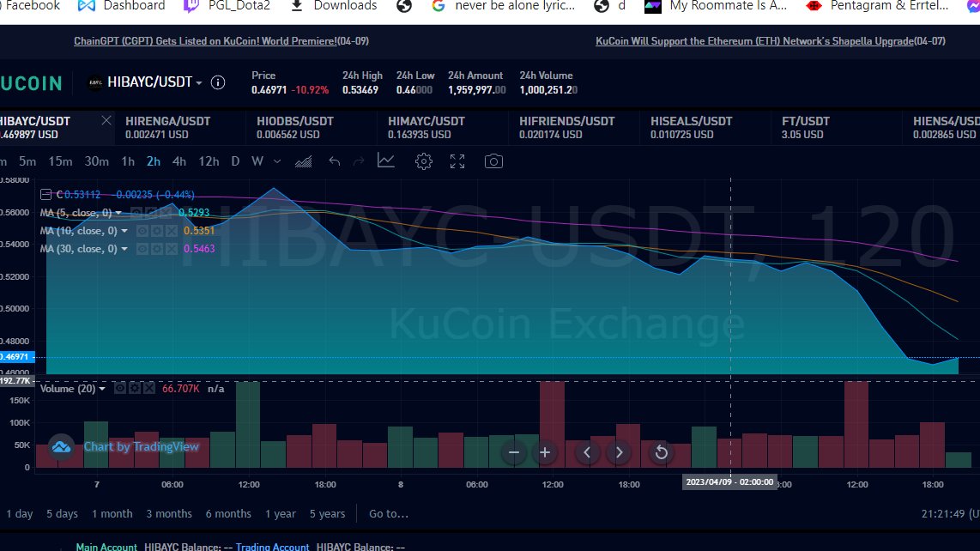This screenshot has width=980, height=551.
Task: Switch to HIRENGA/USDT tab
Action: pos(179,128)
